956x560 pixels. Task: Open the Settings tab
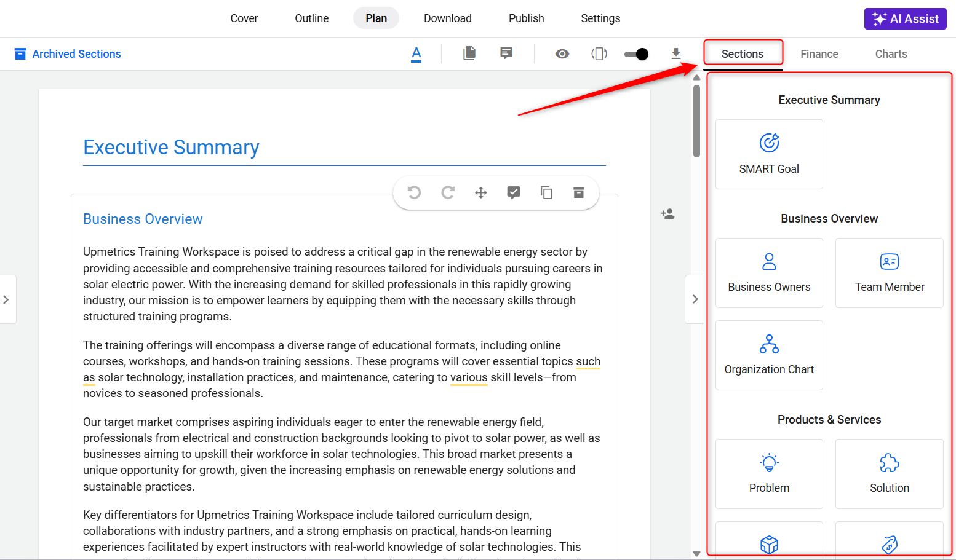click(600, 18)
